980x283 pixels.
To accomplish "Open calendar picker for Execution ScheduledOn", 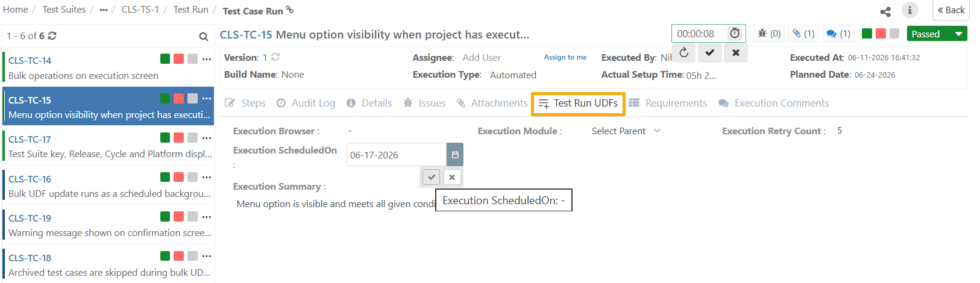I will point(455,155).
